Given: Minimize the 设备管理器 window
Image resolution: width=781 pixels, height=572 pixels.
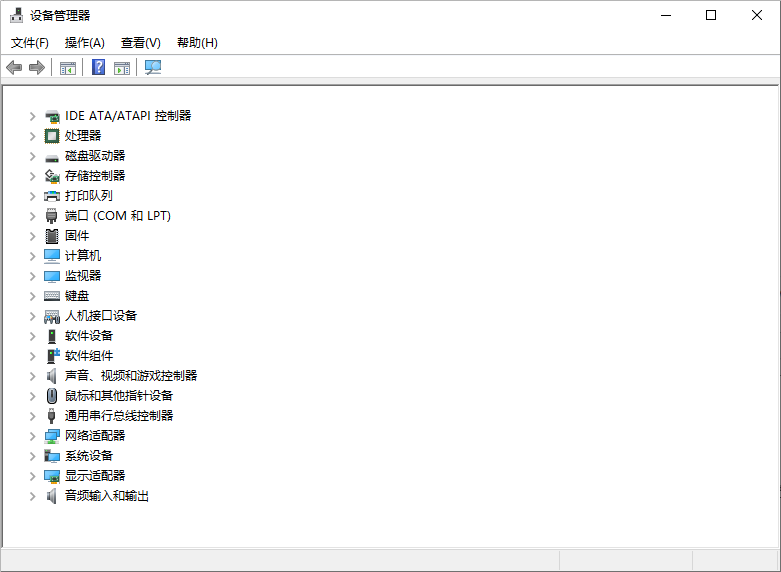Looking at the screenshot, I should 666,15.
